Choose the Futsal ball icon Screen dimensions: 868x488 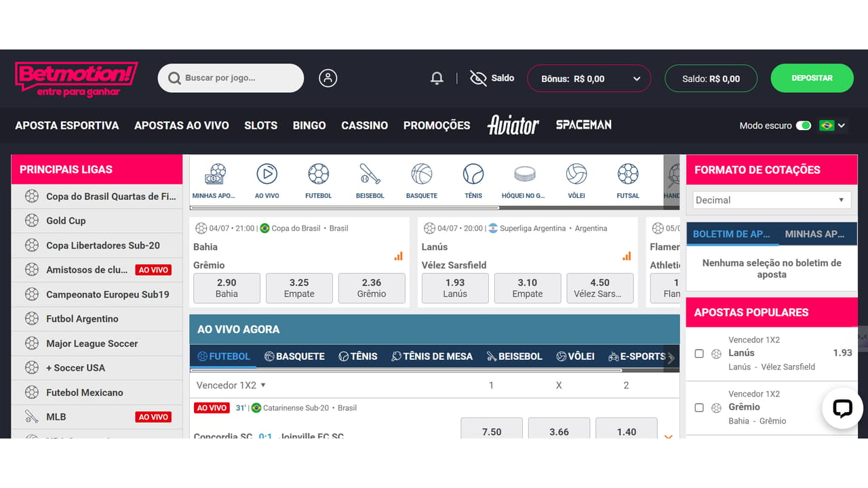pos(628,174)
